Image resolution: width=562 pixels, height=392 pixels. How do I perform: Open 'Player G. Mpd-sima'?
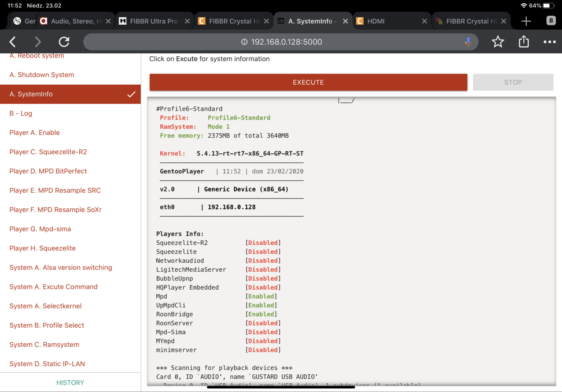point(70,229)
